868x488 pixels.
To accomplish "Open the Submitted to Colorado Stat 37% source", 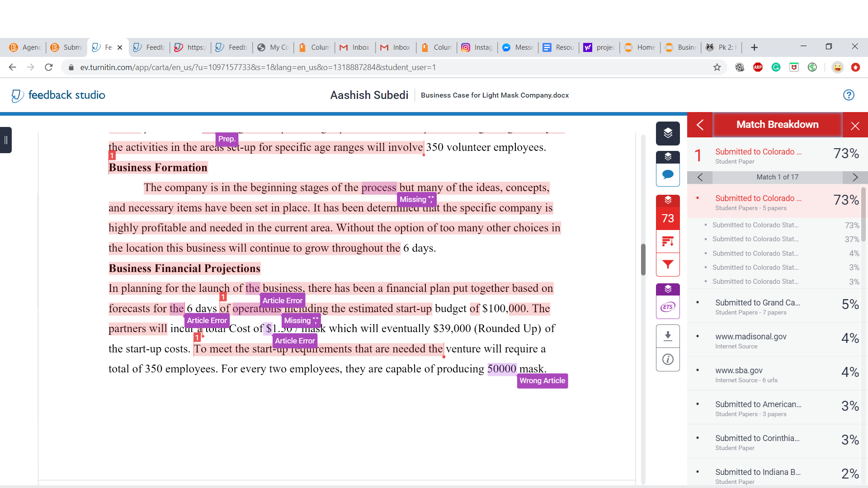I will tap(782, 239).
